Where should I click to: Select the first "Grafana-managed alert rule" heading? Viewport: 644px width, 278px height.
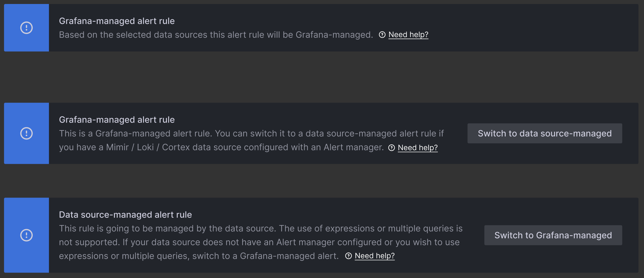pos(117,21)
